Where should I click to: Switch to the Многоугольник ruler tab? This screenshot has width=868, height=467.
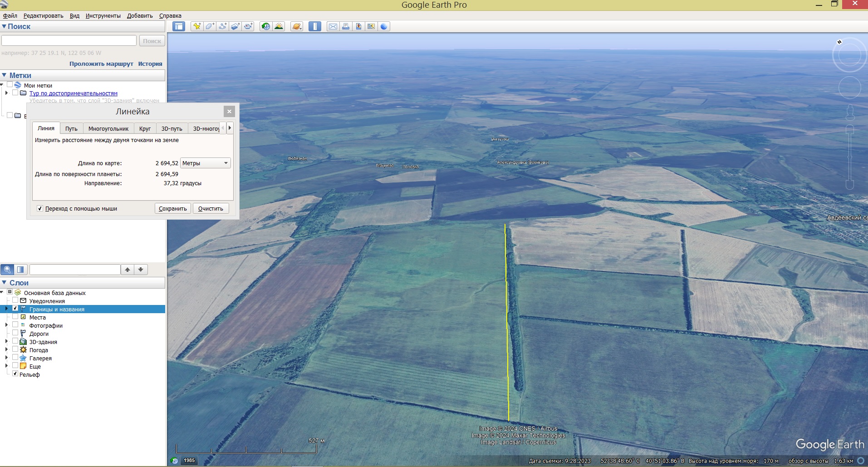click(108, 129)
